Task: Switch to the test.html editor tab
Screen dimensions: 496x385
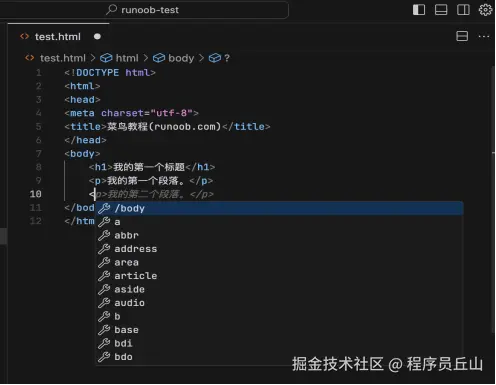Action: [x=58, y=36]
